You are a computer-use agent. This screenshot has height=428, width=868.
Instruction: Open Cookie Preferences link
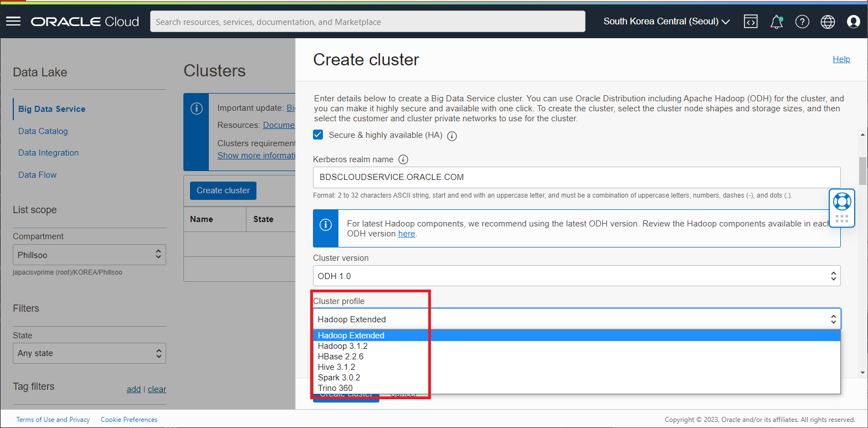coord(129,420)
